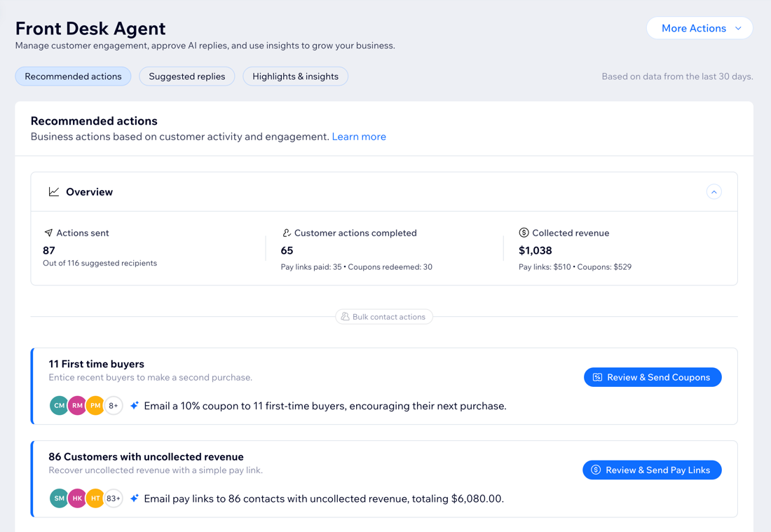Click the AI sparkle icon beside the pay links suggestion
This screenshot has width=771, height=532.
coord(137,498)
